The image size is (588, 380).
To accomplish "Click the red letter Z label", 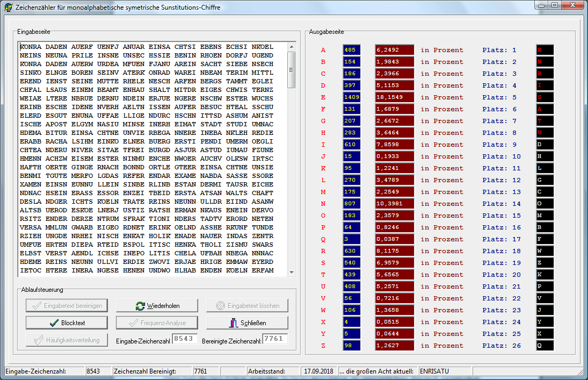I will coord(323,346).
